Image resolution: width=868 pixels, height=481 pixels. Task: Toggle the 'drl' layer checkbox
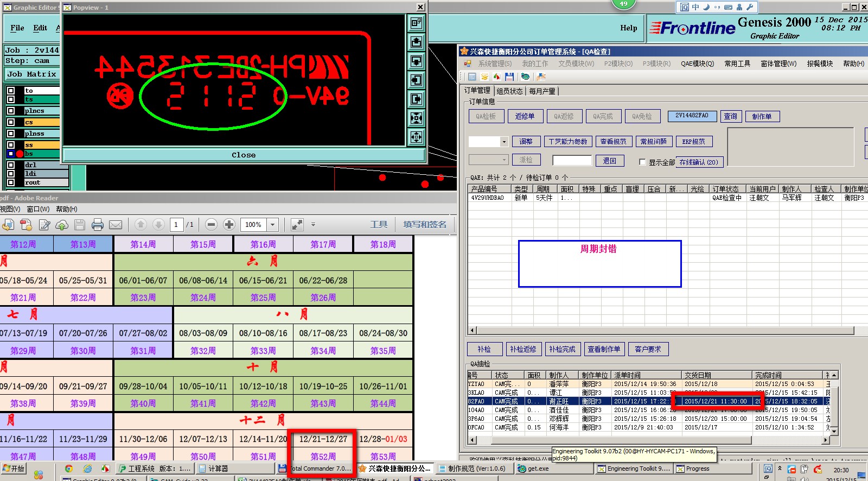11,165
